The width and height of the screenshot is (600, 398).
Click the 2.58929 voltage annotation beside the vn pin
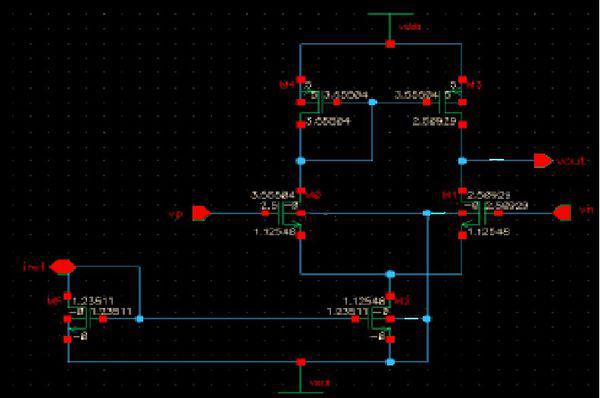[x=507, y=206]
